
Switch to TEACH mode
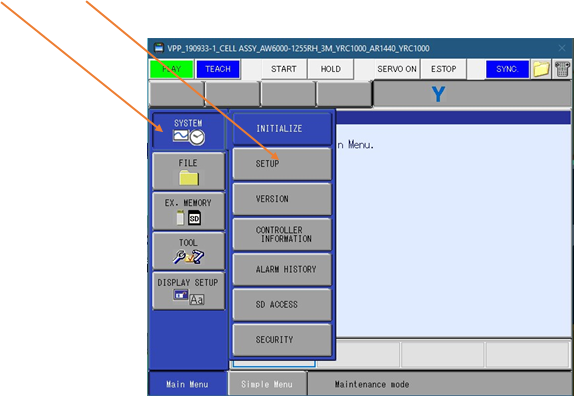coord(218,69)
